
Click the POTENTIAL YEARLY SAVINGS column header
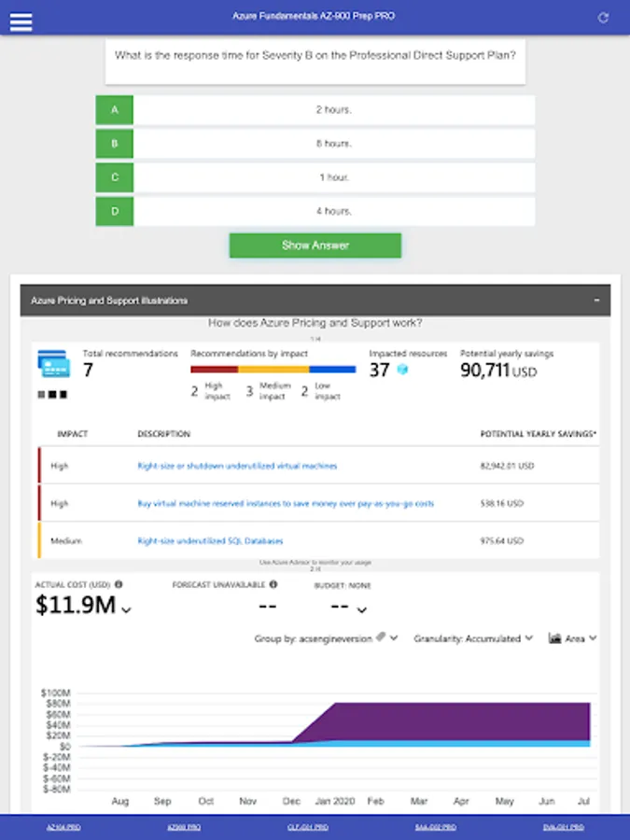click(x=538, y=434)
